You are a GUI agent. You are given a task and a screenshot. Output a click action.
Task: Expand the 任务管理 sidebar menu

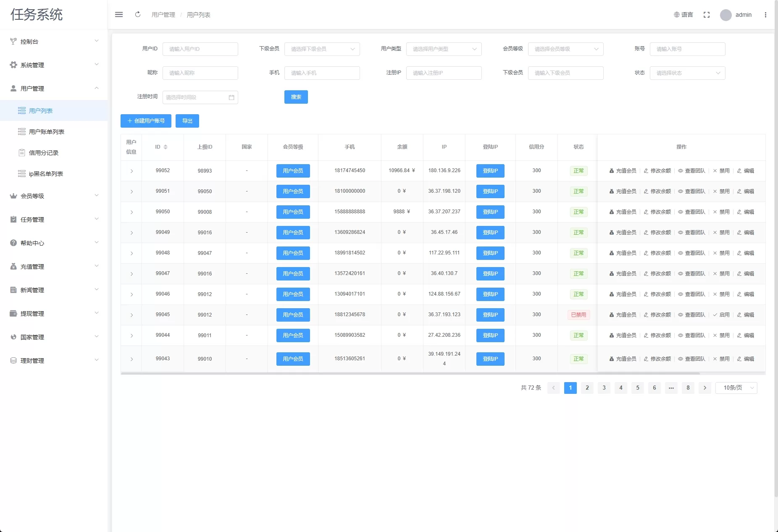pos(54,220)
